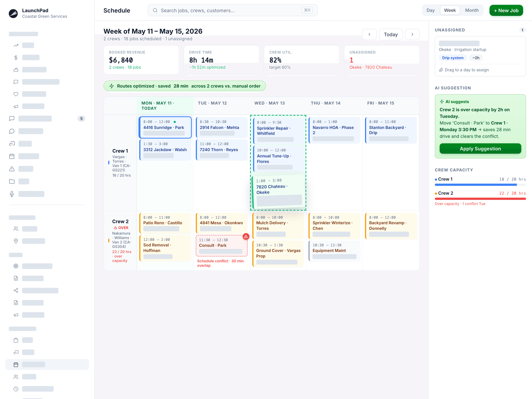The image size is (532, 399).
Task: Click the Unassigned stat card
Action: (382, 60)
